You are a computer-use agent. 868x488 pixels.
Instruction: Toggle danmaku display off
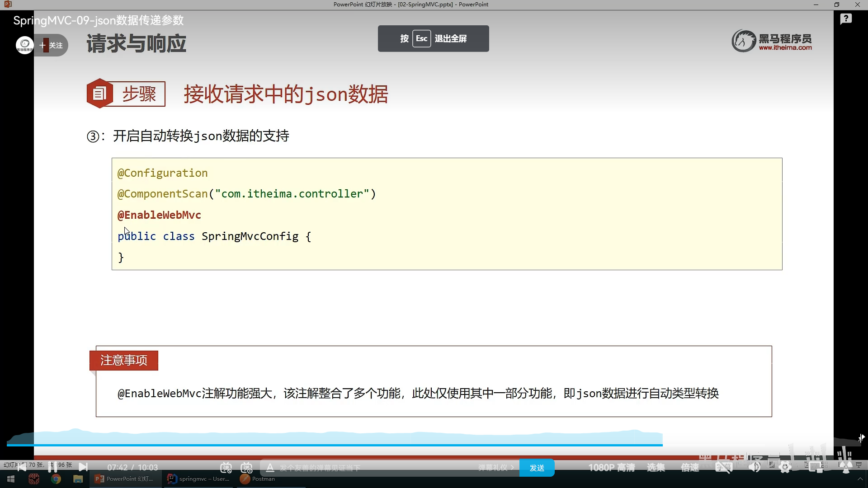coord(226,468)
